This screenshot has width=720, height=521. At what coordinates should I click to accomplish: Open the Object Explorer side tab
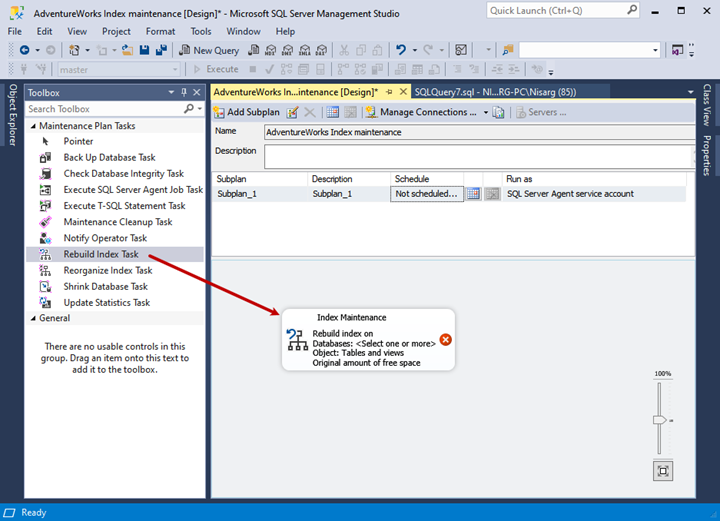point(13,115)
